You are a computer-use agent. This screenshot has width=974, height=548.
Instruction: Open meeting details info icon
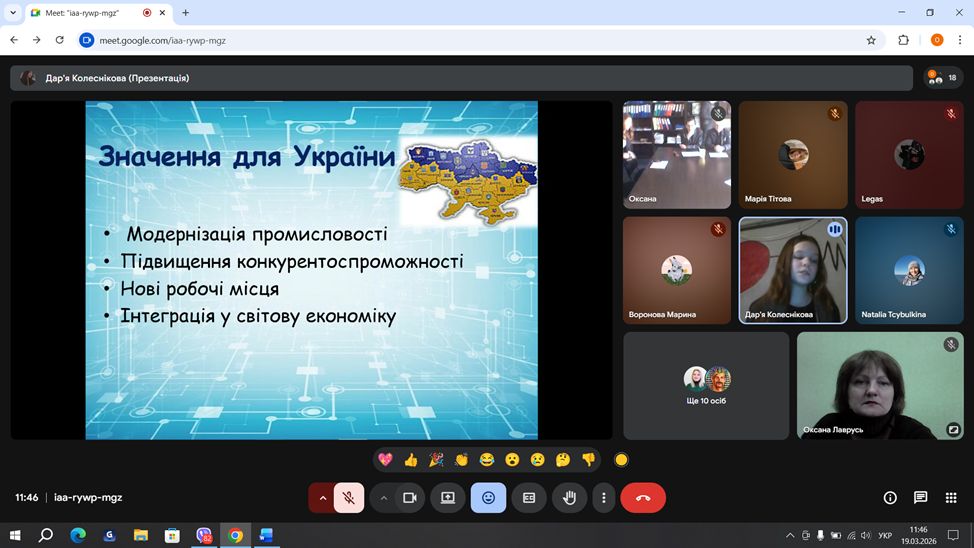coord(890,497)
